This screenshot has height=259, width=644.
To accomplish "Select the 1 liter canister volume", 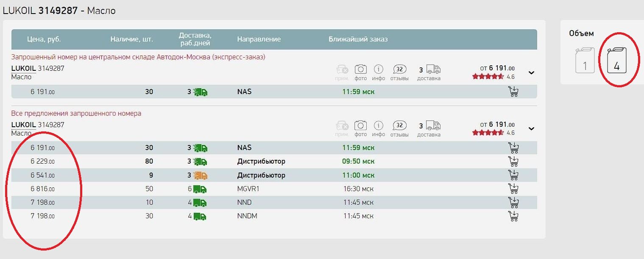I will (585, 61).
